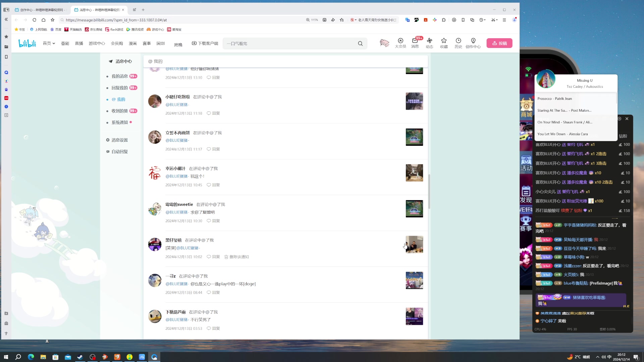Reload the page with browser refresh icon
This screenshot has height=362, width=644.
tap(34, 20)
